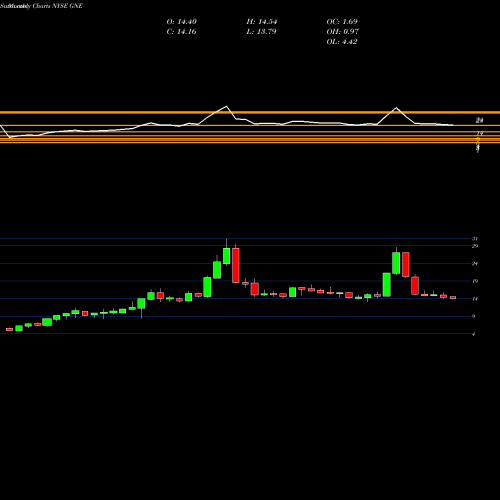Click the 24 price axis label on candlestick chart
The image size is (500, 500).
click(475, 264)
